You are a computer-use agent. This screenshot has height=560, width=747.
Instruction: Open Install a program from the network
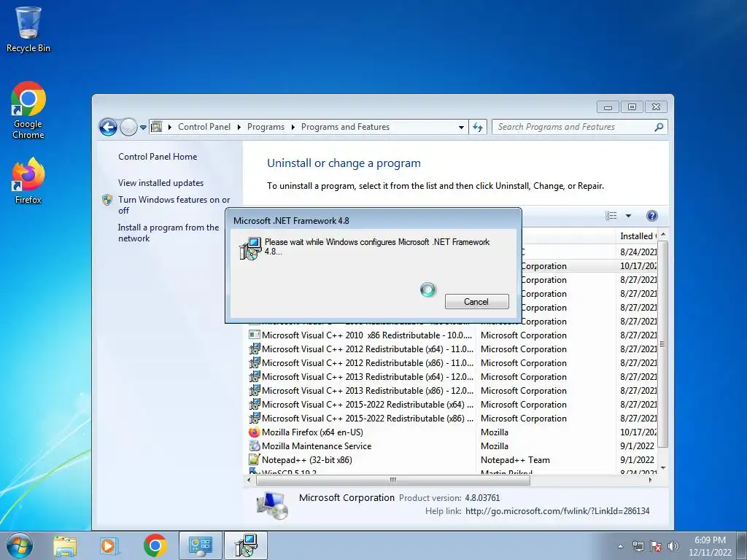coord(169,233)
